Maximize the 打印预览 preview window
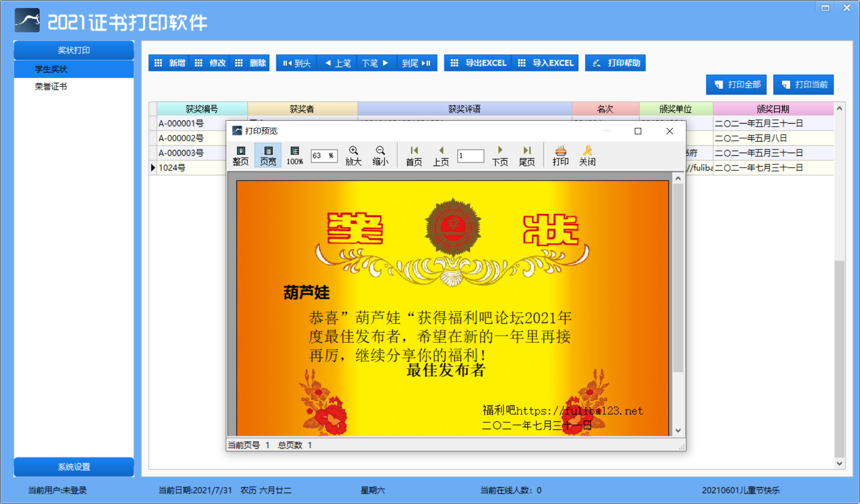The width and height of the screenshot is (860, 504). 638,131
